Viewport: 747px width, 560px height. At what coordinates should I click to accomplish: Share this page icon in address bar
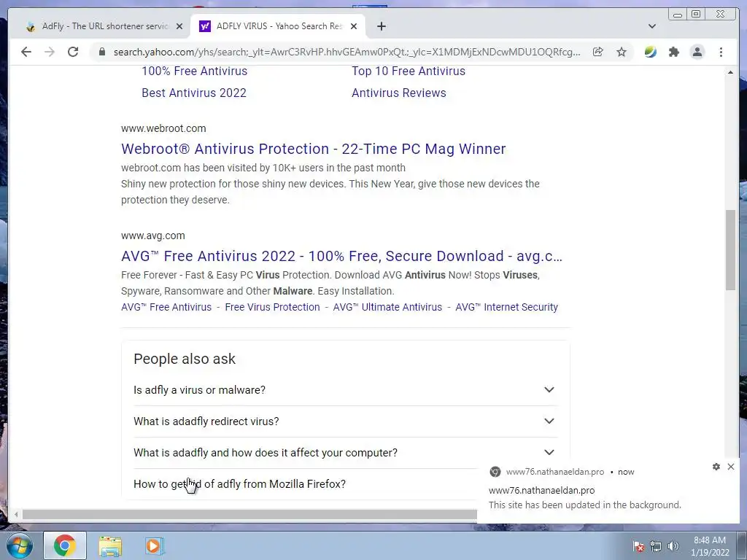[x=598, y=52]
